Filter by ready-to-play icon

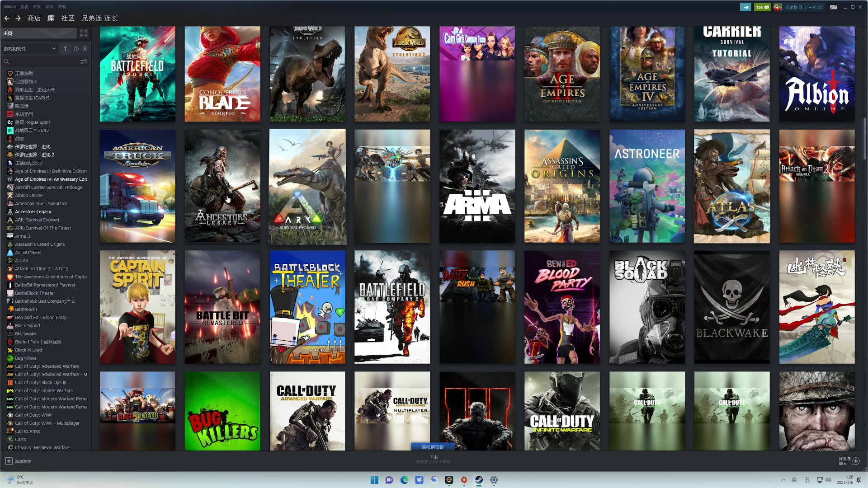85,48
